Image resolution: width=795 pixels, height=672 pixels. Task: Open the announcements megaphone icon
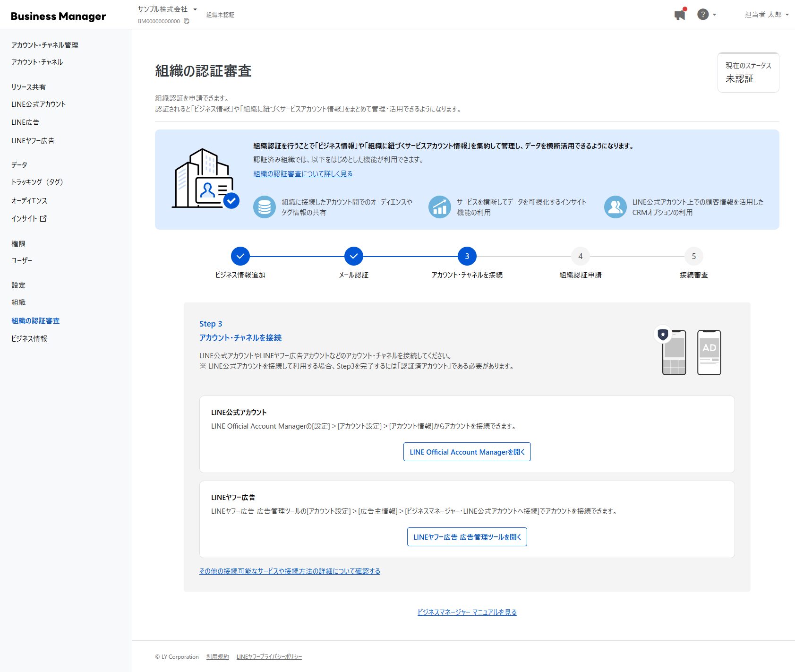(x=680, y=15)
